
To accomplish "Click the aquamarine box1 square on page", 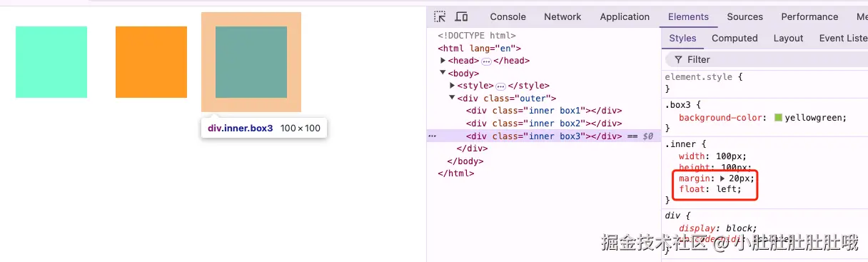I will (x=51, y=62).
